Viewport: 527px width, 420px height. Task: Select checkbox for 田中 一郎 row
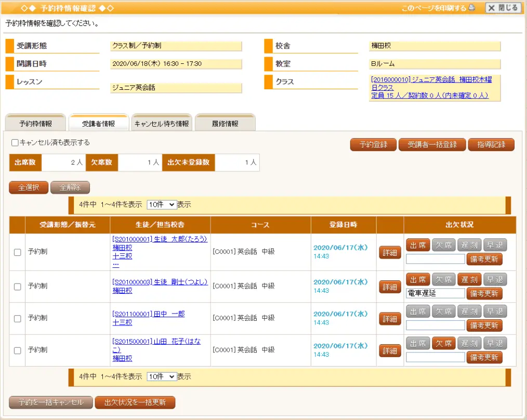click(17, 318)
